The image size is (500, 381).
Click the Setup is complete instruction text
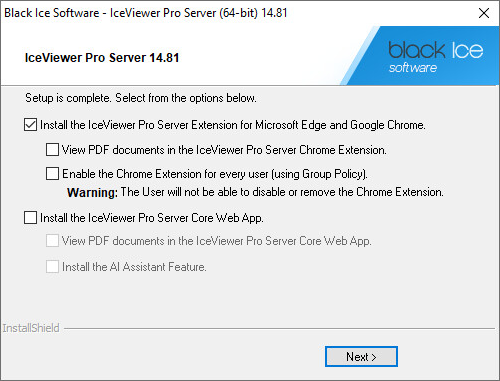[141, 98]
